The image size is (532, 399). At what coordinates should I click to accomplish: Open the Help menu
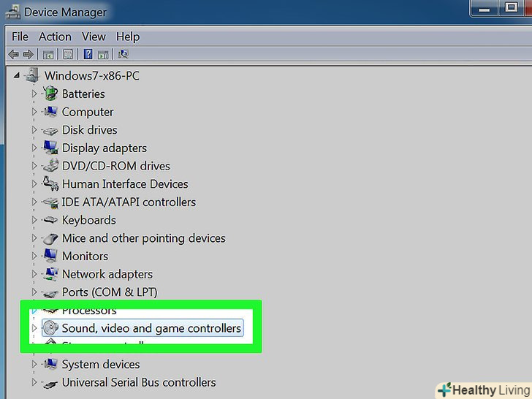[x=128, y=37]
